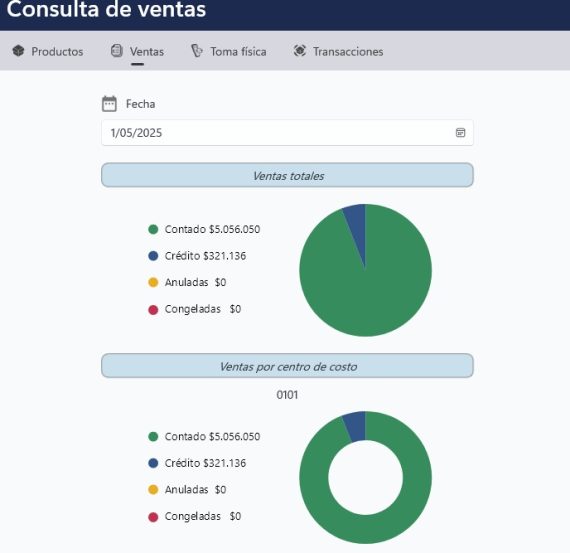
Task: Switch to the Productos tab
Action: tap(48, 51)
